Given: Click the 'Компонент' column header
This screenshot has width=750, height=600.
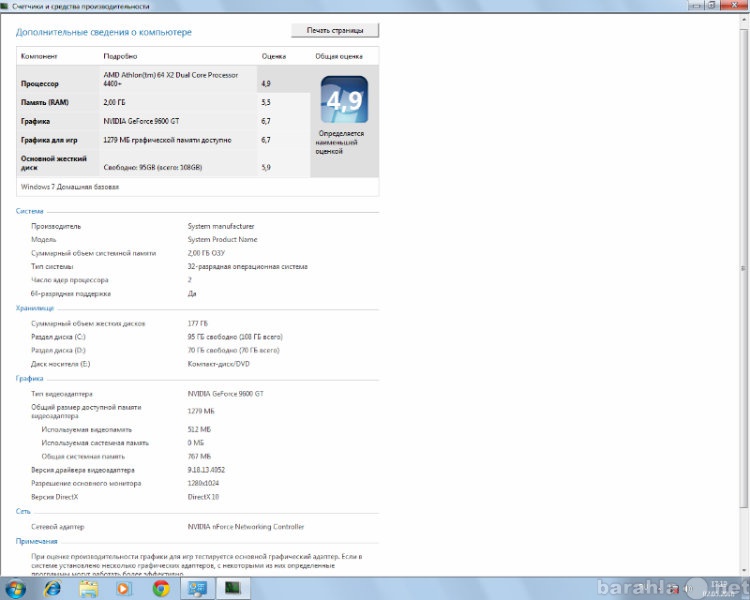Looking at the screenshot, I should [x=39, y=56].
